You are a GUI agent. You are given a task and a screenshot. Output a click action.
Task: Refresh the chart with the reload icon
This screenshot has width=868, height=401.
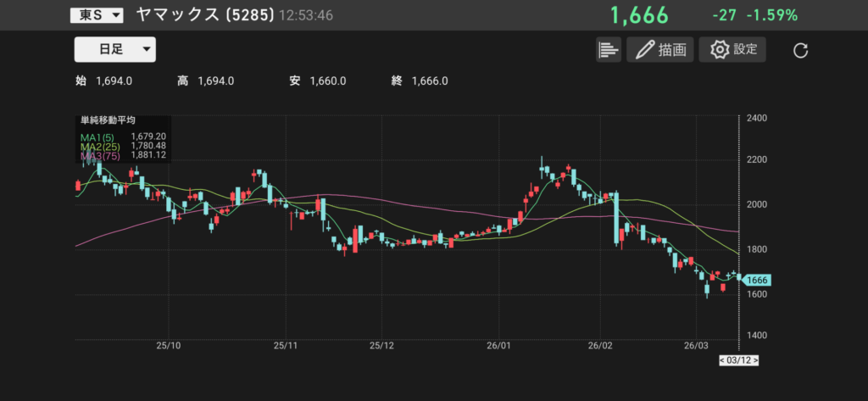tap(800, 50)
